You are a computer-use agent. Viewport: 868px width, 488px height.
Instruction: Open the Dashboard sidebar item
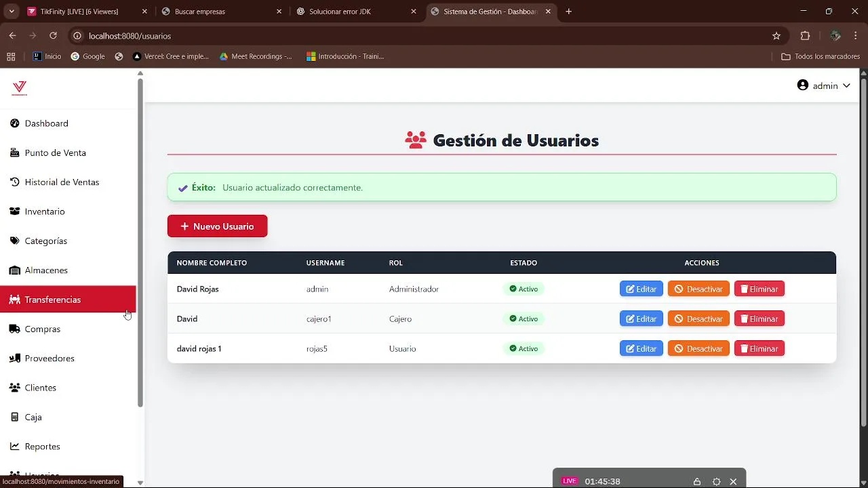(68, 123)
